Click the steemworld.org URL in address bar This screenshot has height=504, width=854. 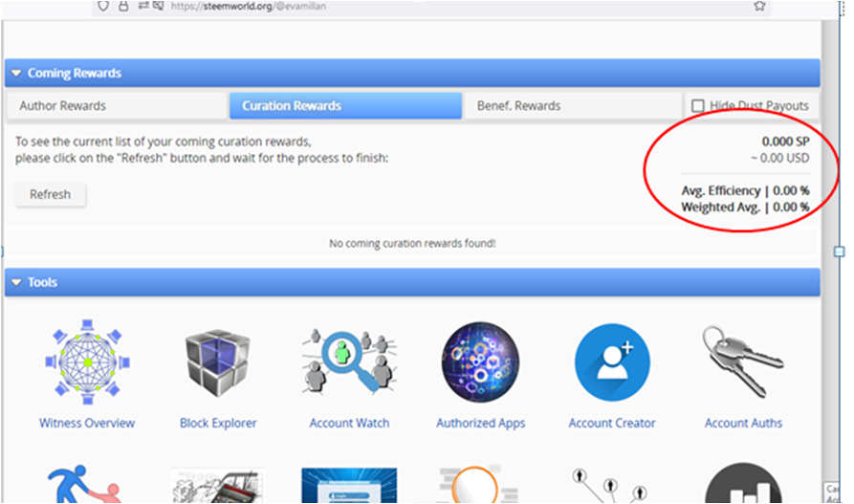coord(249,6)
